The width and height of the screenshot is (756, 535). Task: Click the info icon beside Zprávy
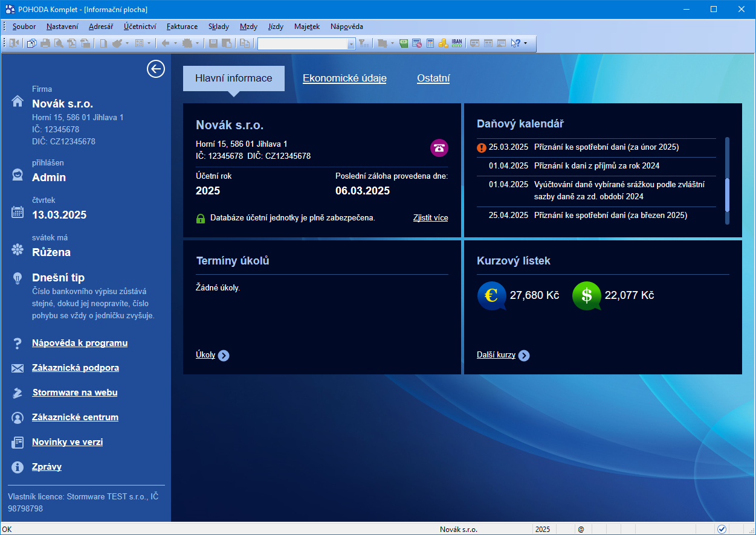click(x=18, y=467)
